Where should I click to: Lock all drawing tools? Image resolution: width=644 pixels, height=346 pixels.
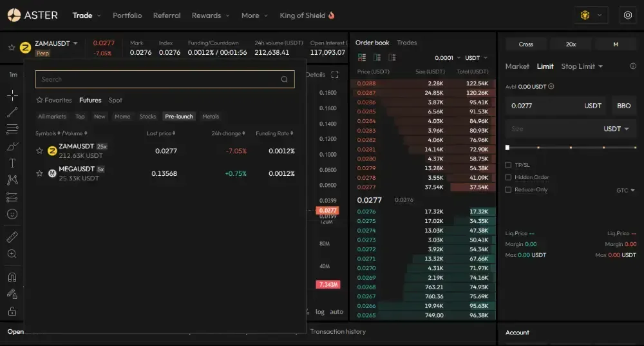click(x=12, y=311)
